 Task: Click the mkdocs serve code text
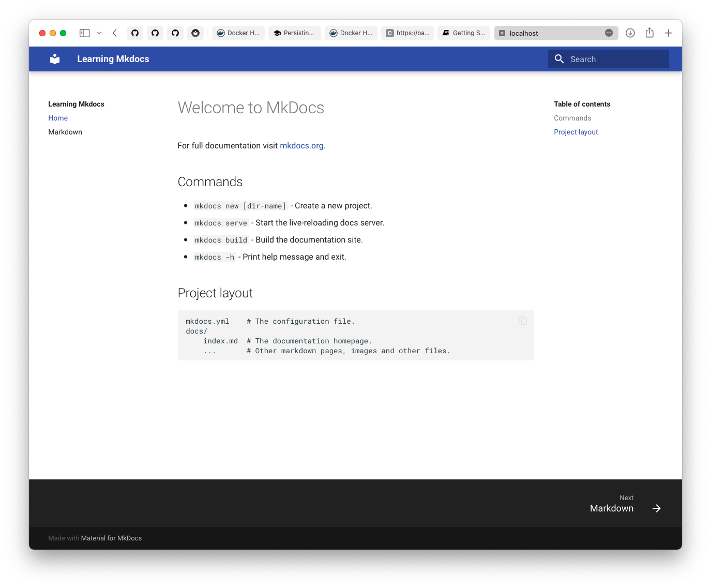[x=221, y=223]
